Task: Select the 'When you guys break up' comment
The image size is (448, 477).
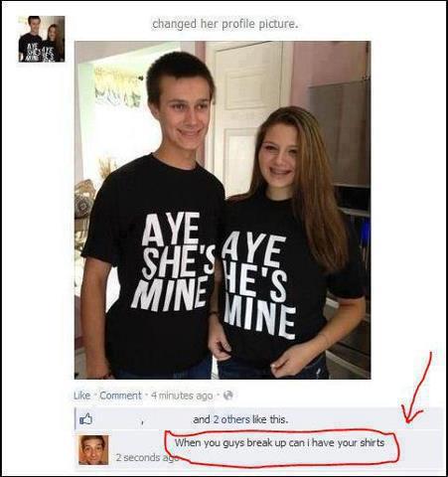Action: click(279, 442)
